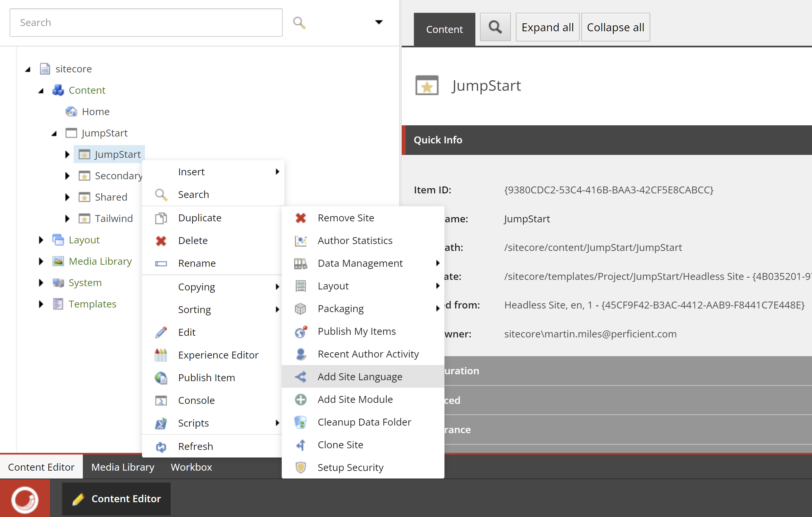Click the Edit pencil icon

(161, 332)
